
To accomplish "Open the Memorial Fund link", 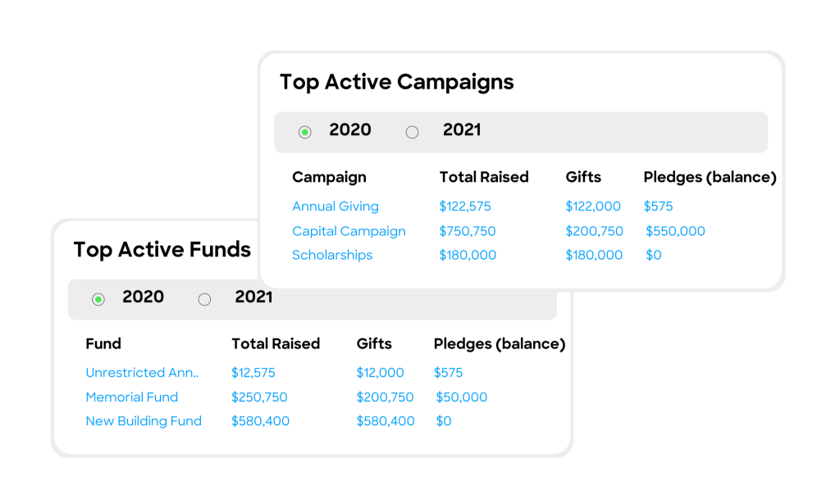I will click(x=132, y=397).
